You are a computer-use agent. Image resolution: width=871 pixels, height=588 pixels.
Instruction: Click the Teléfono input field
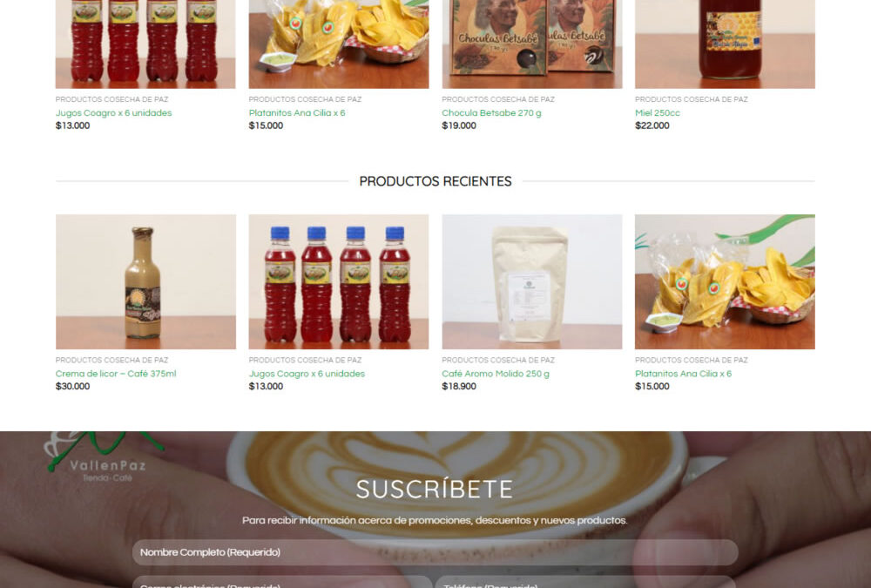point(585,582)
